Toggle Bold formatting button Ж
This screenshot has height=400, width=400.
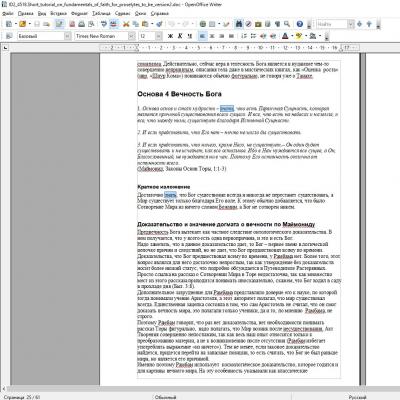[170, 36]
